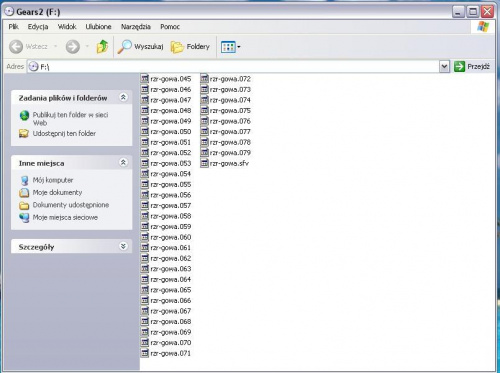Minimize the Gears2 (F:) window
This screenshot has height=373, width=500.
click(458, 12)
